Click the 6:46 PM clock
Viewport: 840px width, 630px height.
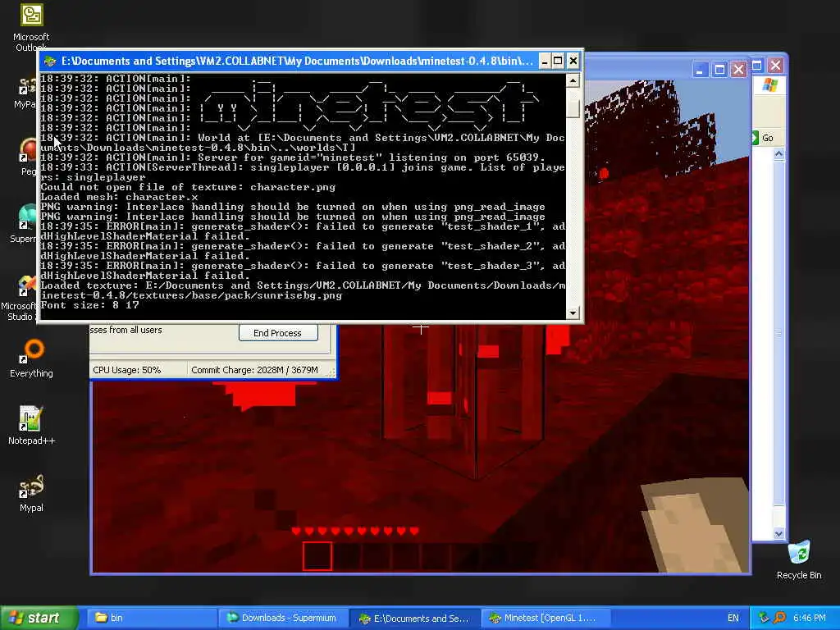point(810,618)
